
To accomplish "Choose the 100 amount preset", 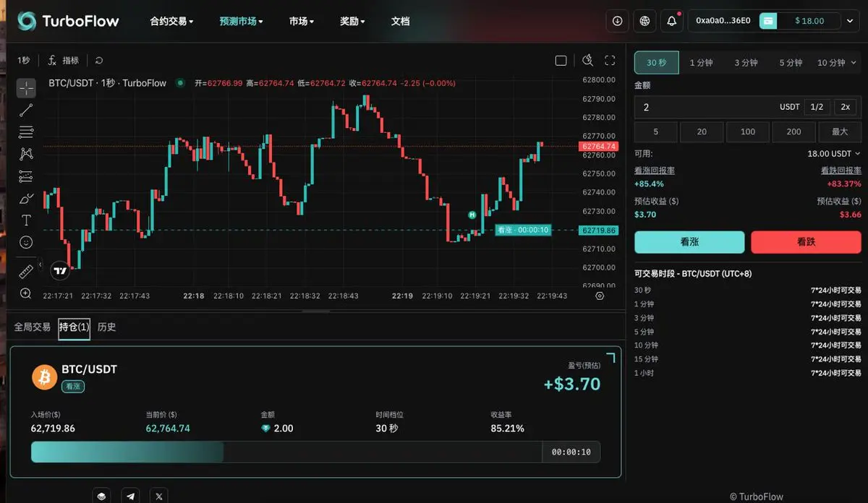I will pos(748,132).
